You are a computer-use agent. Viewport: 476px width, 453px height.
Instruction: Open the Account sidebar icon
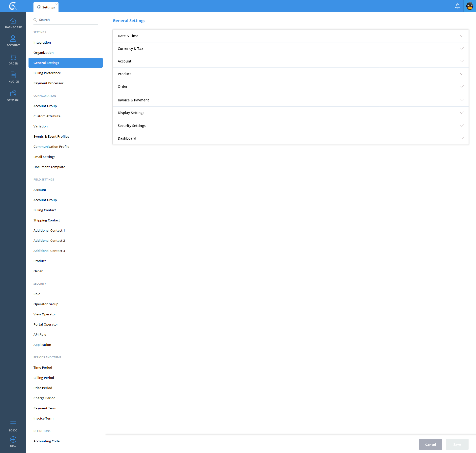(13, 39)
